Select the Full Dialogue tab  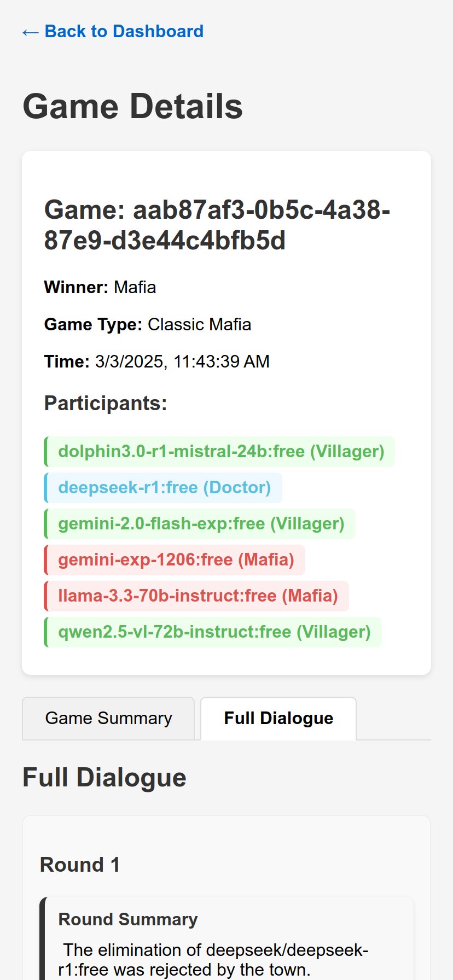[x=278, y=718]
